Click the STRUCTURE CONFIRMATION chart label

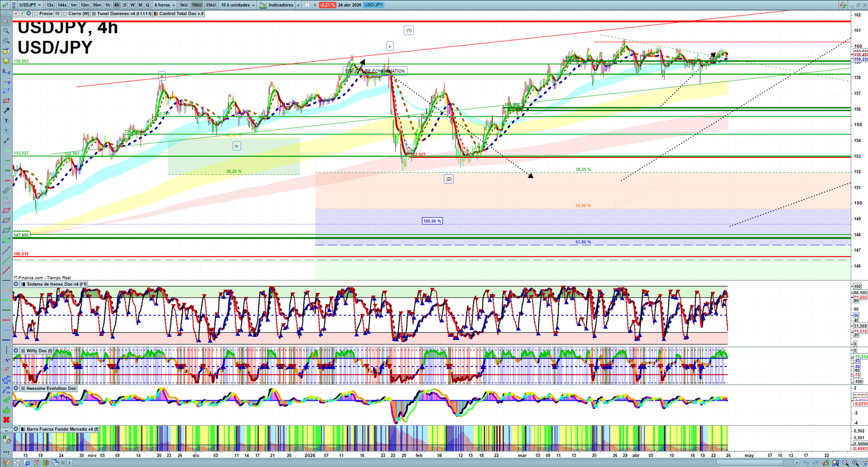(x=375, y=71)
